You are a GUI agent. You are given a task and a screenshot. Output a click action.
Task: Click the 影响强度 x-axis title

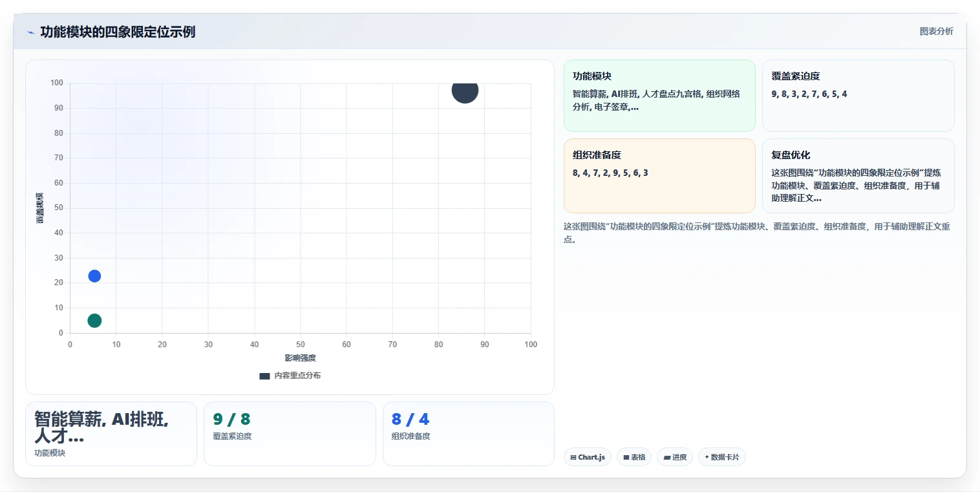click(x=301, y=358)
